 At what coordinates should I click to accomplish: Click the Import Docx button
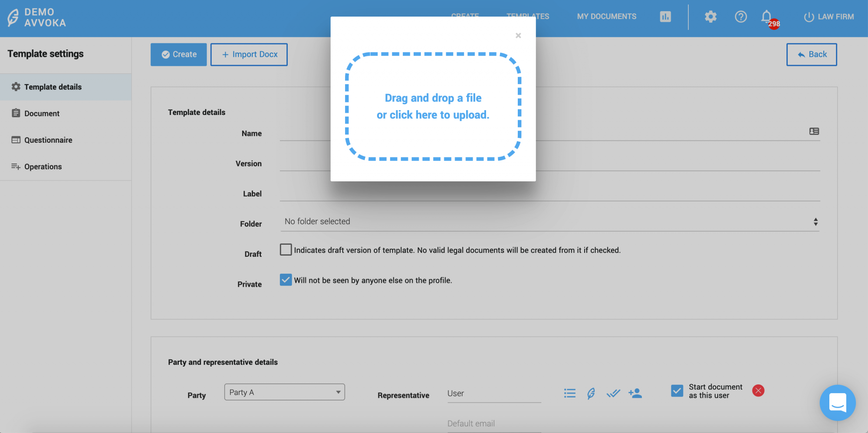pyautogui.click(x=249, y=55)
